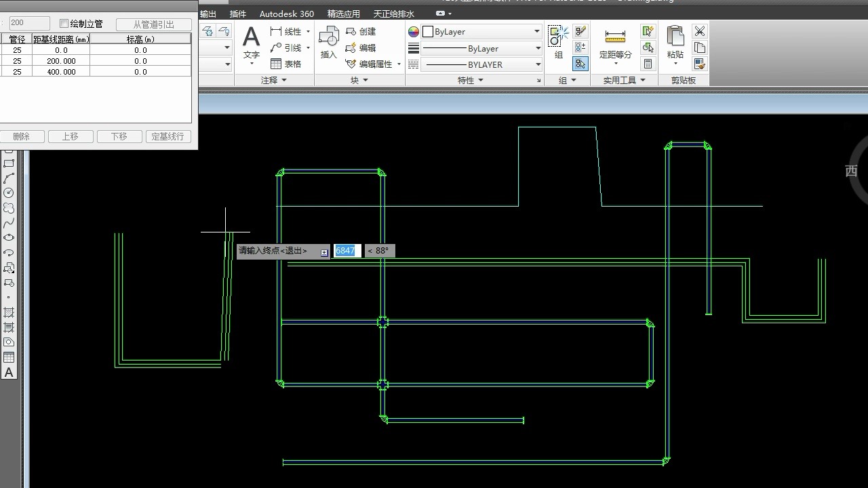Viewport: 868px width, 488px height.
Task: Expand the 注释 panel arrow
Action: point(284,80)
